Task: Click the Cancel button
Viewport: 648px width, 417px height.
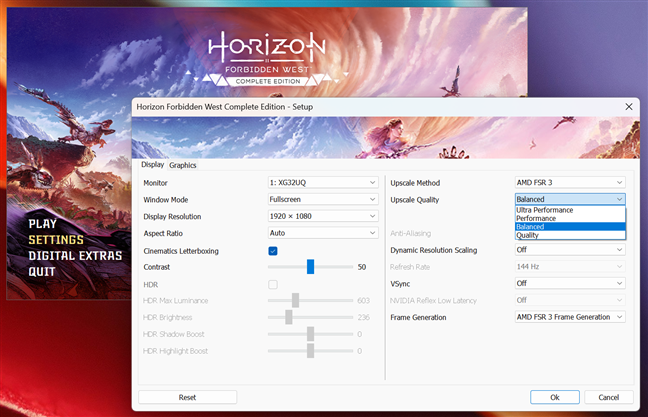Action: pos(609,397)
